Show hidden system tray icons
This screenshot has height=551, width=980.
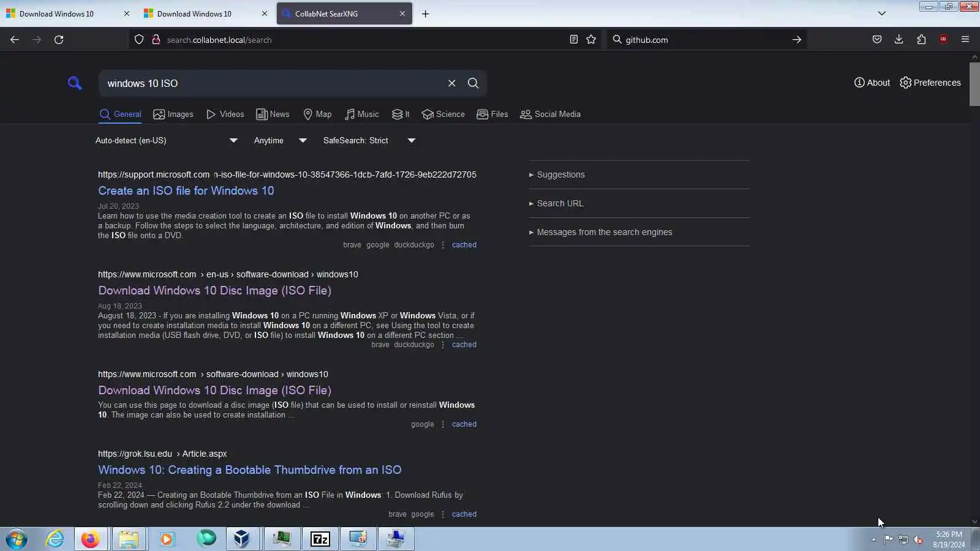pyautogui.click(x=873, y=539)
